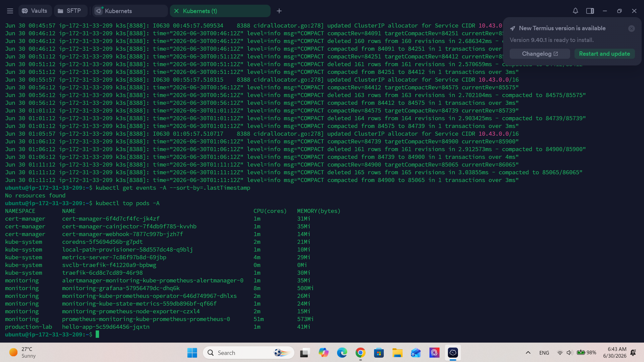Launch Copilot from the taskbar
The height and width of the screenshot is (362, 644).
point(323,353)
